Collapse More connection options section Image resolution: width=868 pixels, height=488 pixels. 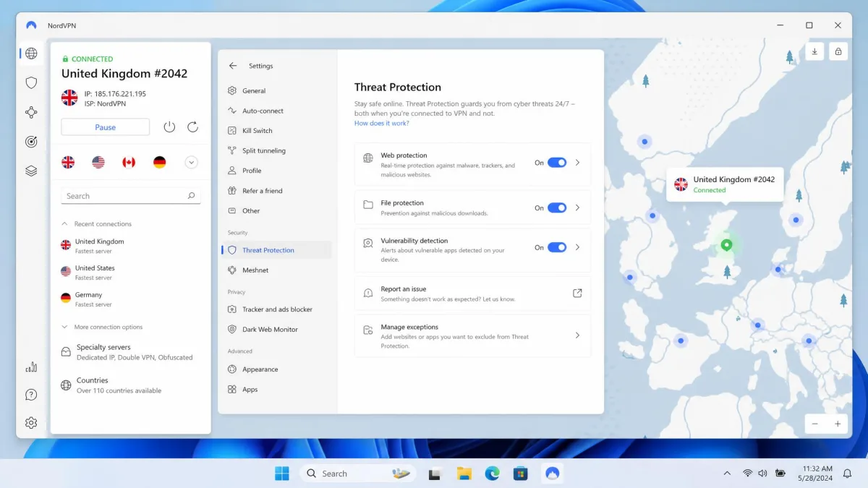(x=64, y=327)
